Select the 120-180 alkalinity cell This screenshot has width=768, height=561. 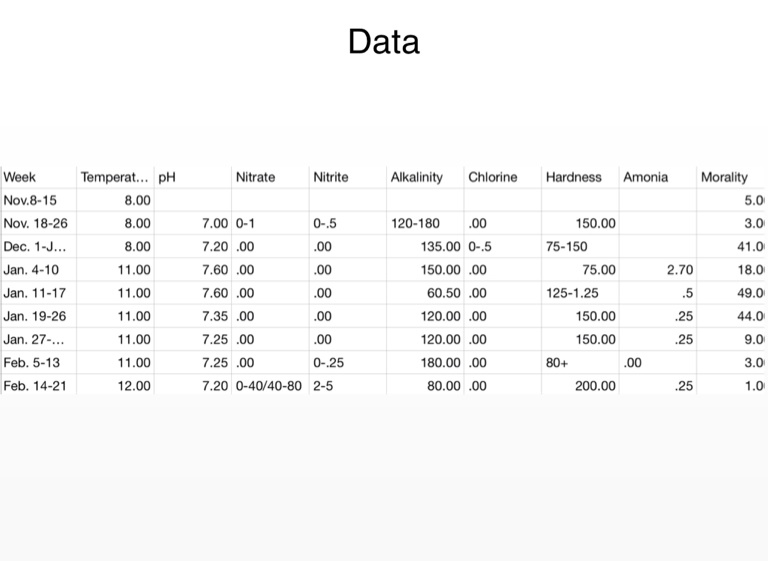pyautogui.click(x=416, y=223)
